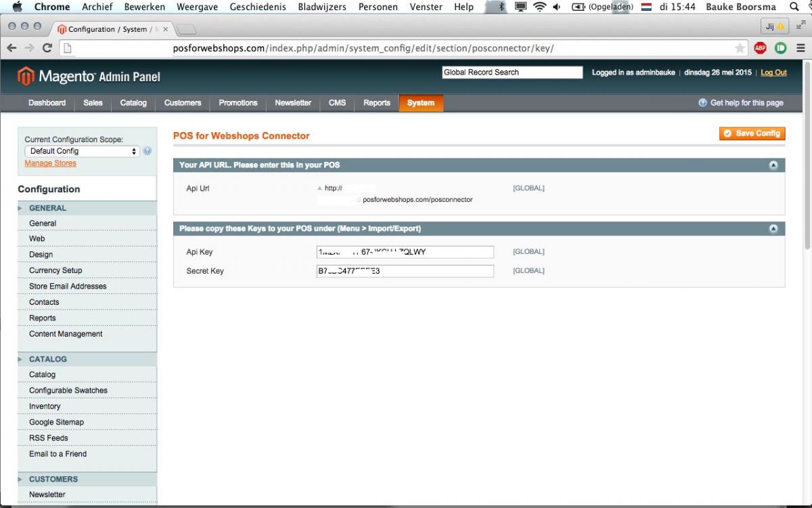Open the Personen menu

coord(378,7)
